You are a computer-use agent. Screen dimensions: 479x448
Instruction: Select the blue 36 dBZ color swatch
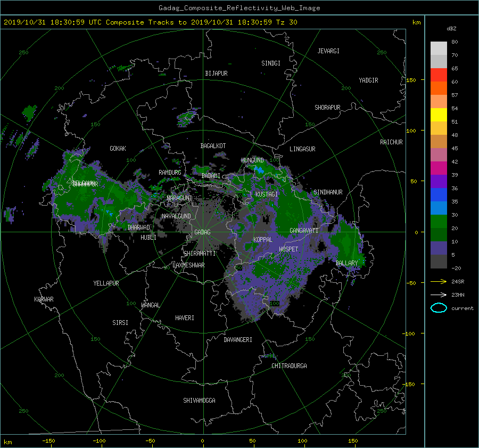point(439,194)
